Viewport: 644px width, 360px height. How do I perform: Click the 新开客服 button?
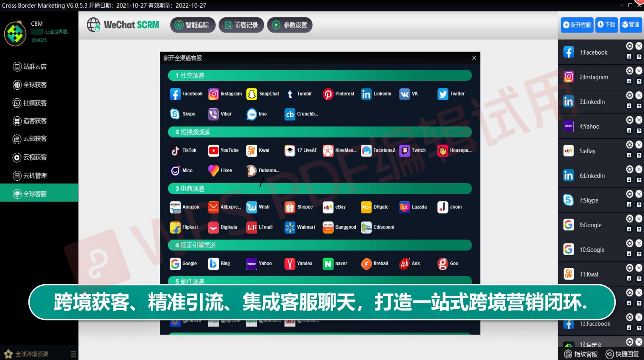coord(577,25)
